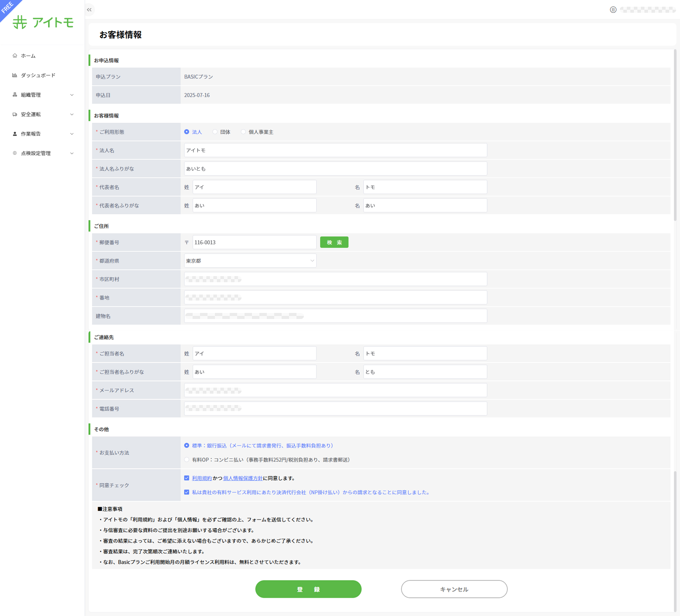The width and height of the screenshot is (680, 616).
Task: Expand the 安全運転 menu chevron
Action: pyautogui.click(x=72, y=114)
